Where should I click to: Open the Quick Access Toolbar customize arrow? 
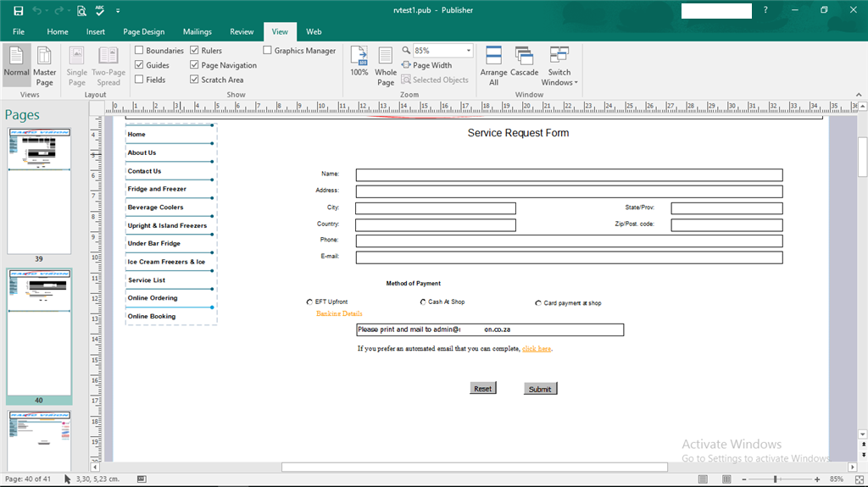pos(118,12)
